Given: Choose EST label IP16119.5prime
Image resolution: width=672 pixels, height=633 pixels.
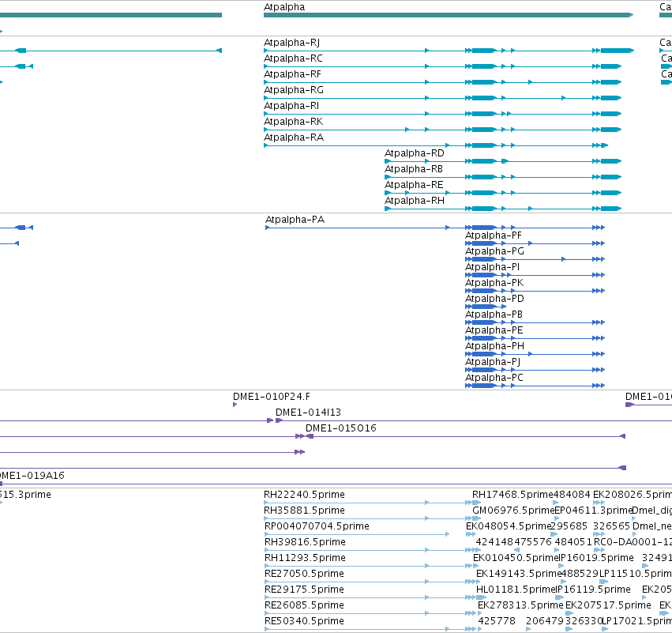Looking at the screenshot, I should tap(593, 590).
